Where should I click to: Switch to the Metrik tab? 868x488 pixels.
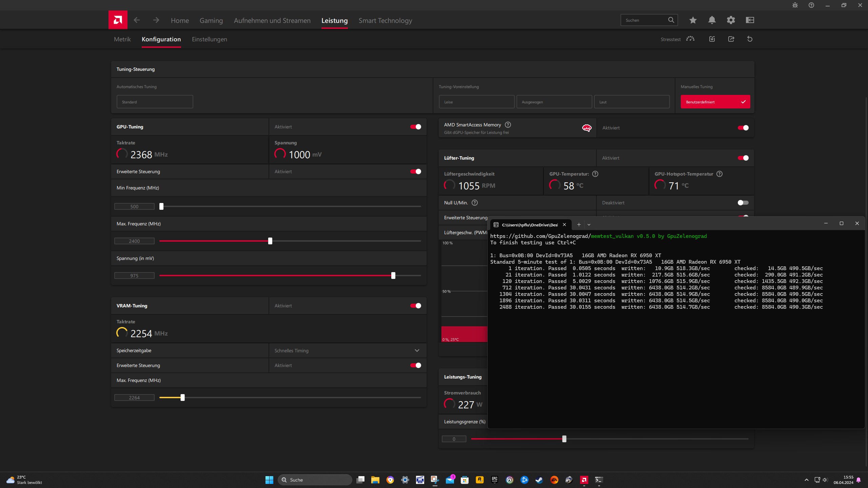coord(122,39)
